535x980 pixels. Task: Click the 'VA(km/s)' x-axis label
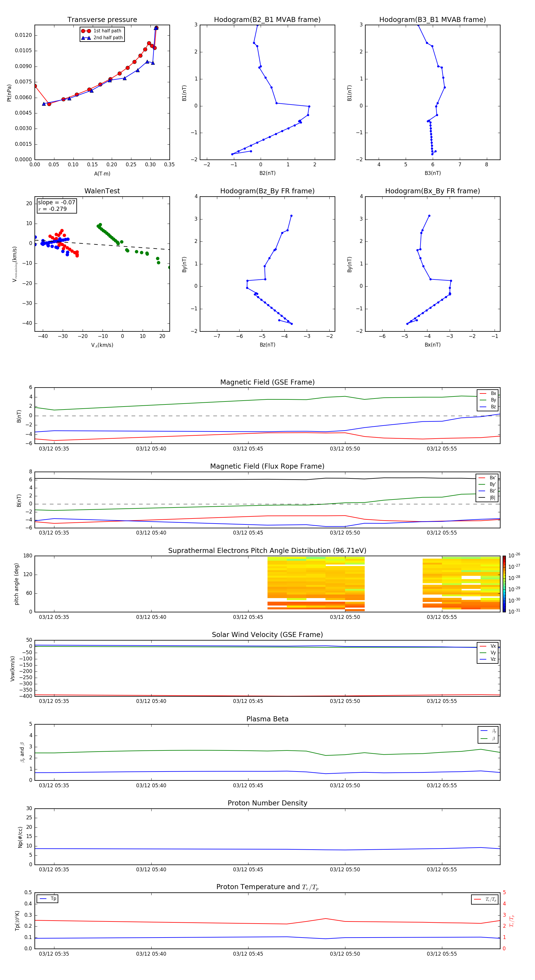point(102,345)
